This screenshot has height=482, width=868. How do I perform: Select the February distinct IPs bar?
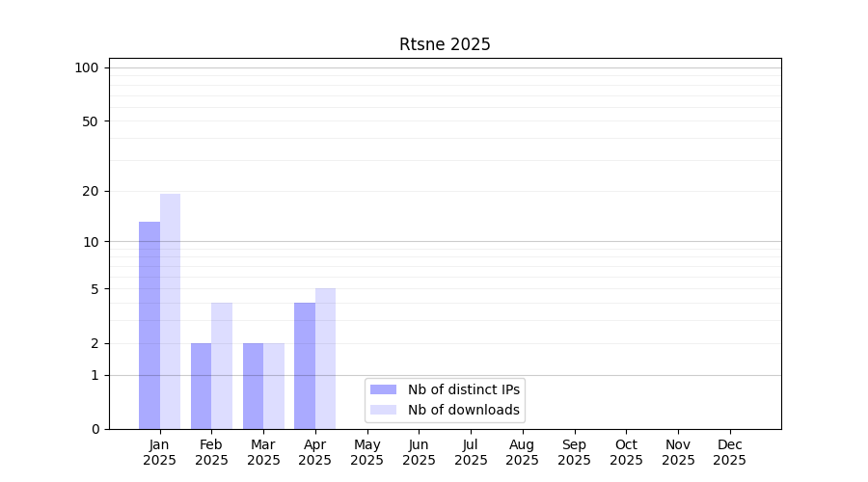pyautogui.click(x=201, y=386)
